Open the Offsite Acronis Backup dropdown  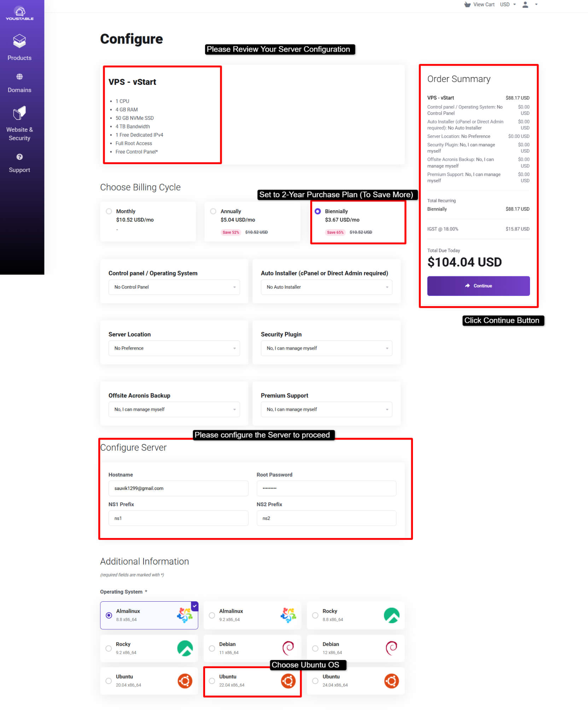coord(174,409)
